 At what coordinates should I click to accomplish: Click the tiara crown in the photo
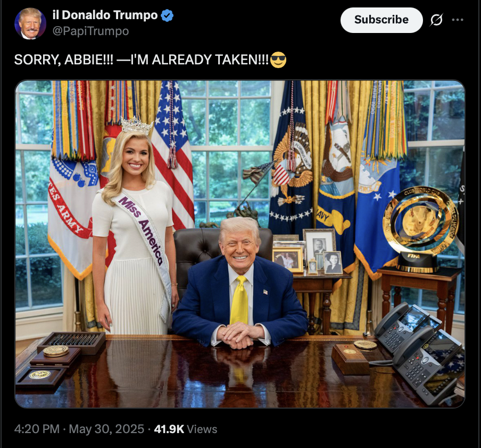[x=137, y=126]
